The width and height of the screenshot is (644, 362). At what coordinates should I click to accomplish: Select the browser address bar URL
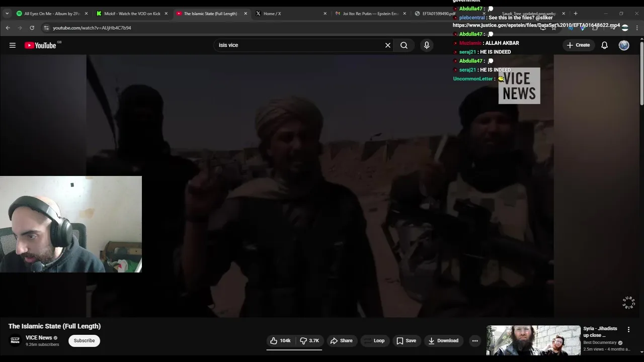click(92, 28)
